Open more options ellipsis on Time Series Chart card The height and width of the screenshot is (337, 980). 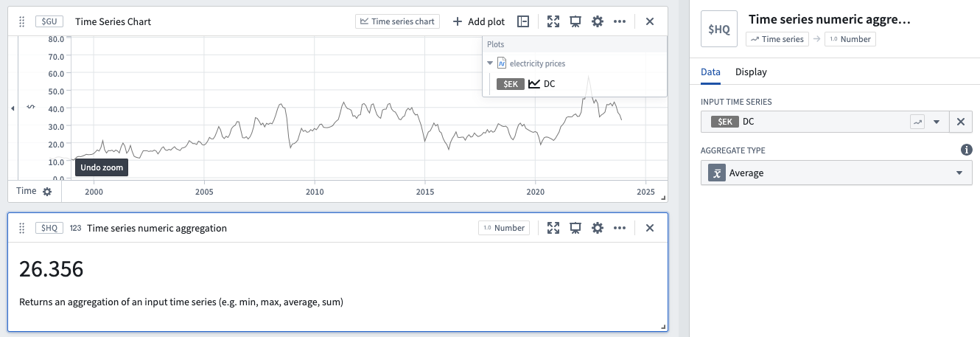click(620, 21)
